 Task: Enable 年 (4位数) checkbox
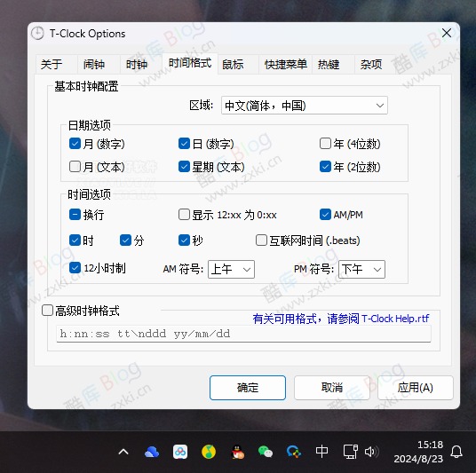click(x=325, y=144)
